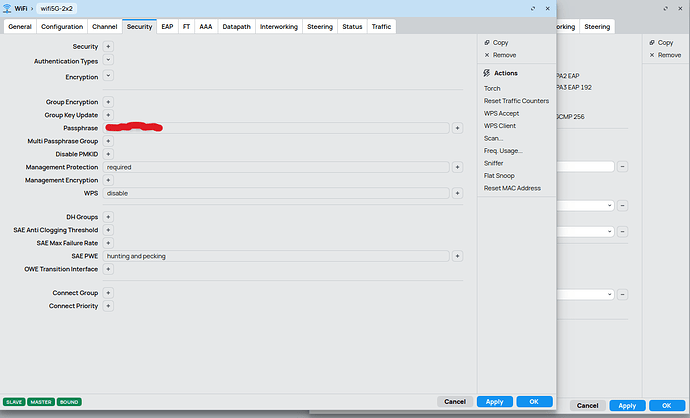Screen dimensions: 690x418
Task: Select Reset Traffic Counters action
Action: pos(516,101)
